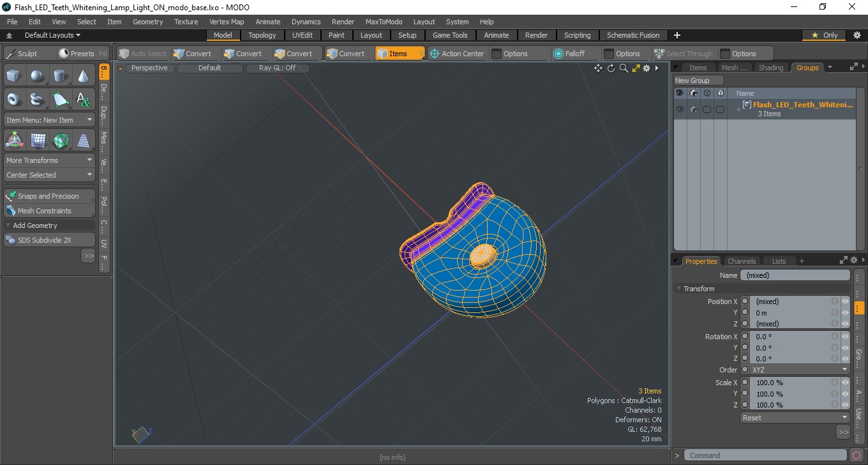Viewport: 868px width, 465px height.
Task: Adjust Scale Z value slider arrows
Action: coord(845,405)
